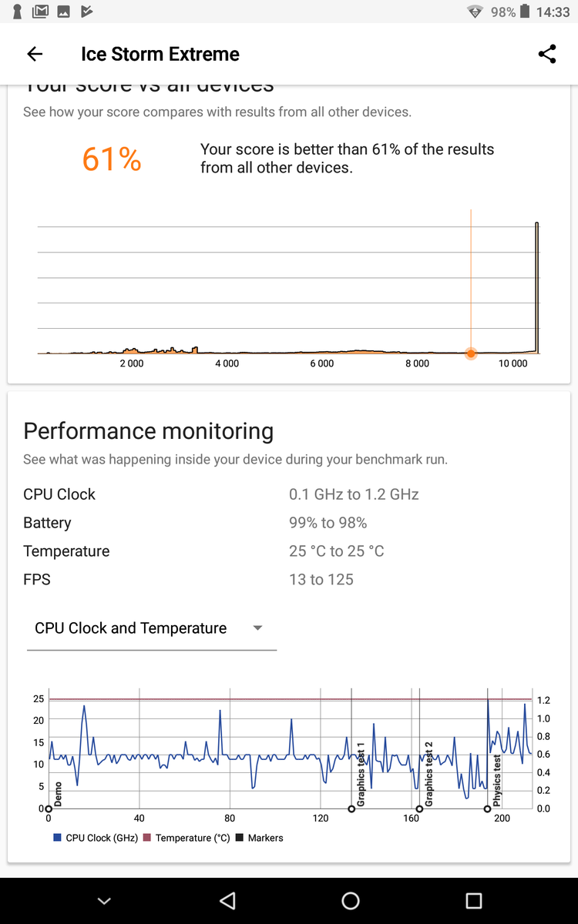Open the CPU Clock and Temperature dropdown
Image resolution: width=578 pixels, height=924 pixels.
point(131,628)
